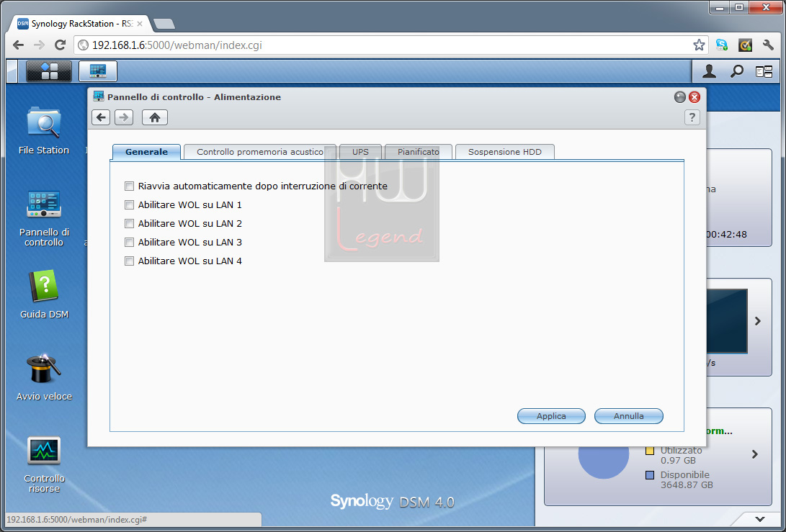Click the browser forward arrow

pyautogui.click(x=39, y=45)
